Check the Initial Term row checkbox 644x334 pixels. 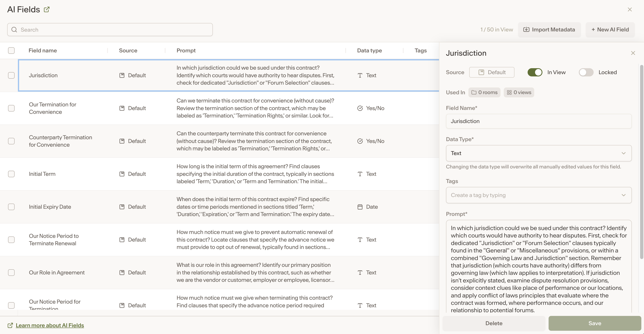pyautogui.click(x=11, y=174)
